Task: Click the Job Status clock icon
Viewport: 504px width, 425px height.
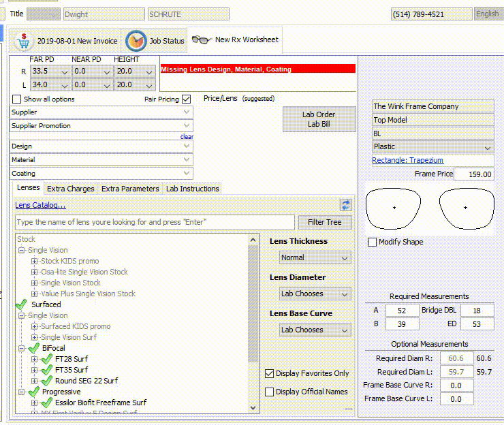Action: [x=136, y=41]
